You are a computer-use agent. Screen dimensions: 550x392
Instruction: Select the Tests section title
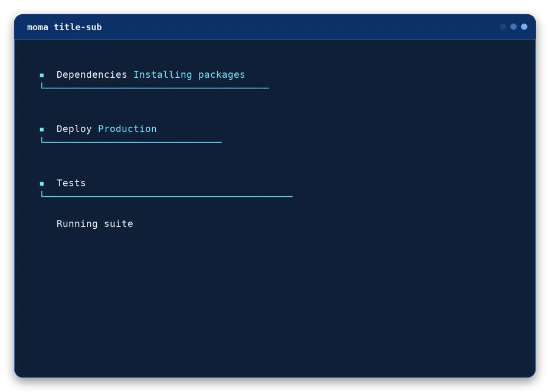click(x=71, y=183)
